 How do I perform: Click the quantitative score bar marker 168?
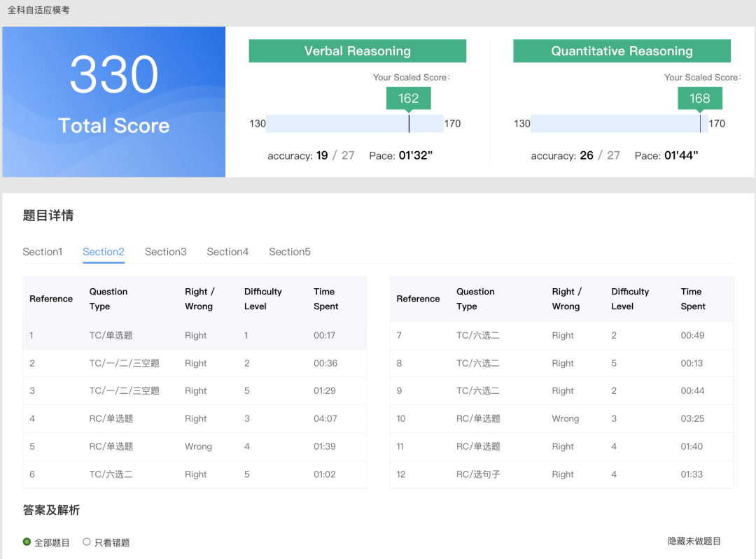tap(699, 99)
